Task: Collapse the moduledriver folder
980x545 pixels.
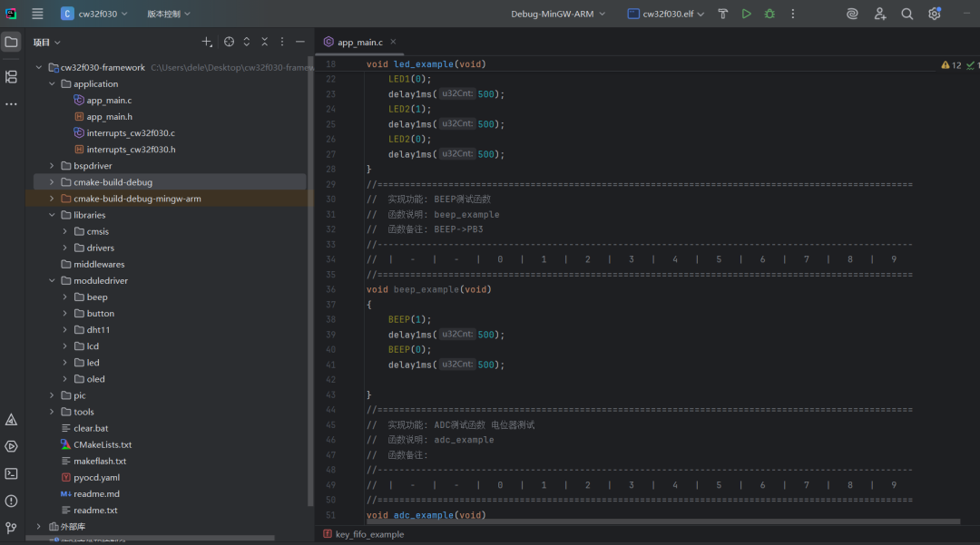Action: (52, 279)
